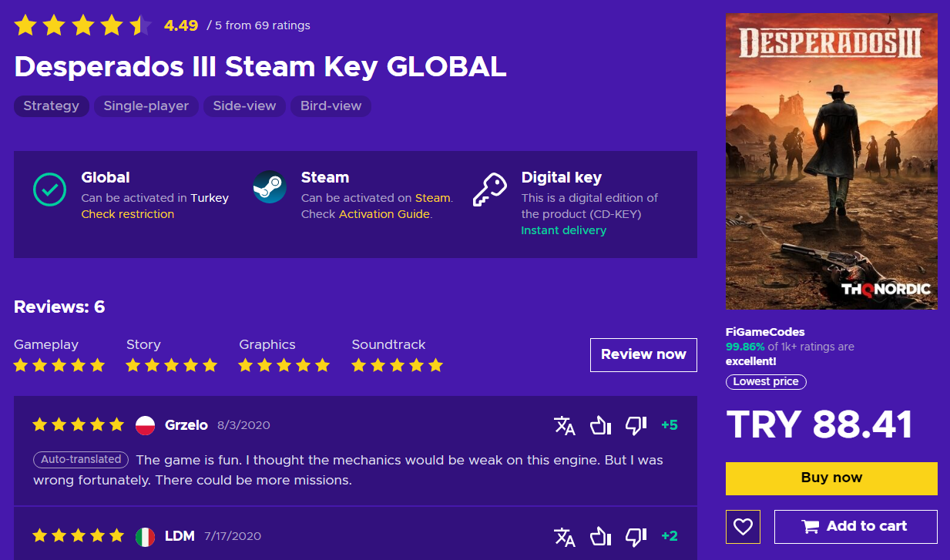The width and height of the screenshot is (950, 560).
Task: Click Grzelo review date 8/3/2020
Action: click(243, 425)
